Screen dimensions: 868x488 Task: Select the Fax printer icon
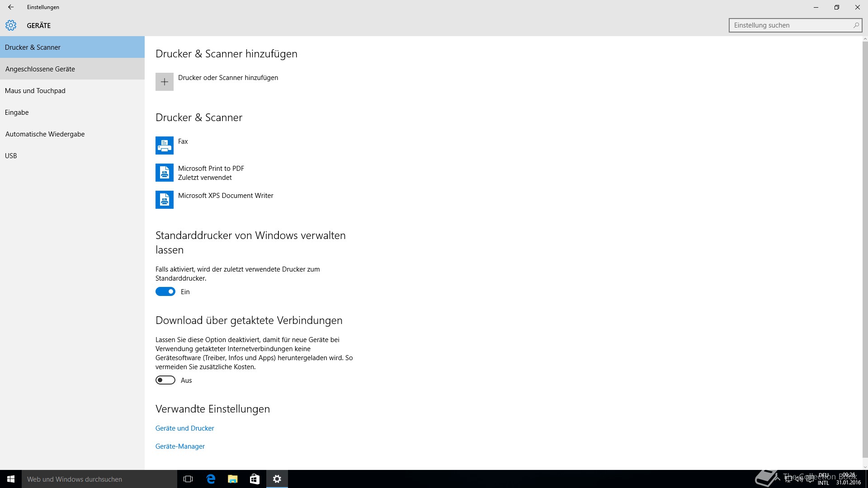click(x=165, y=145)
